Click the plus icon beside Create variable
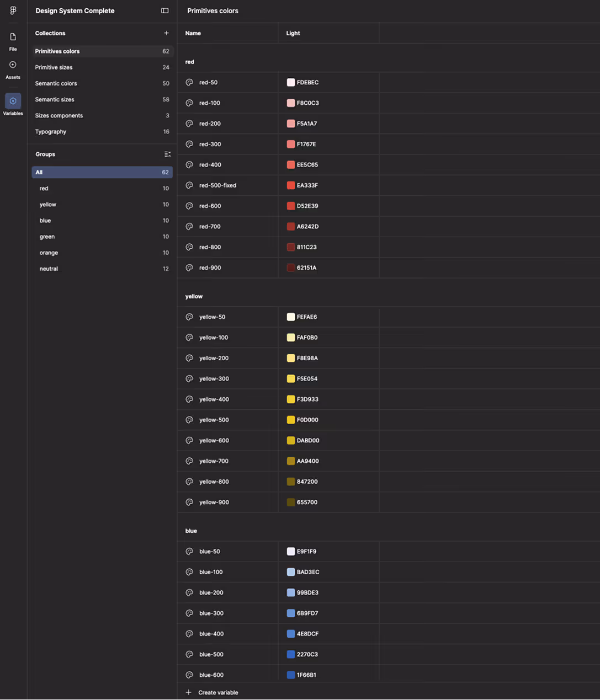Screen dimensions: 600x700 (189, 692)
